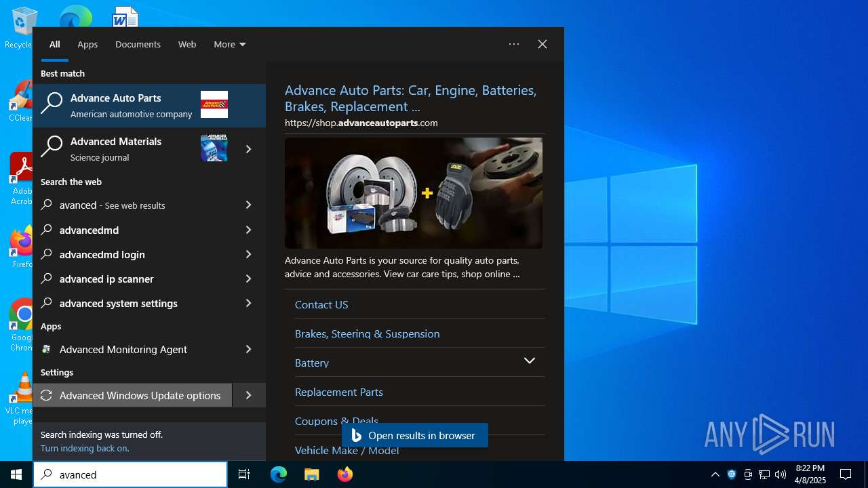Select the advancedmd web suggestion
The width and height of the screenshot is (868, 488).
click(x=132, y=230)
